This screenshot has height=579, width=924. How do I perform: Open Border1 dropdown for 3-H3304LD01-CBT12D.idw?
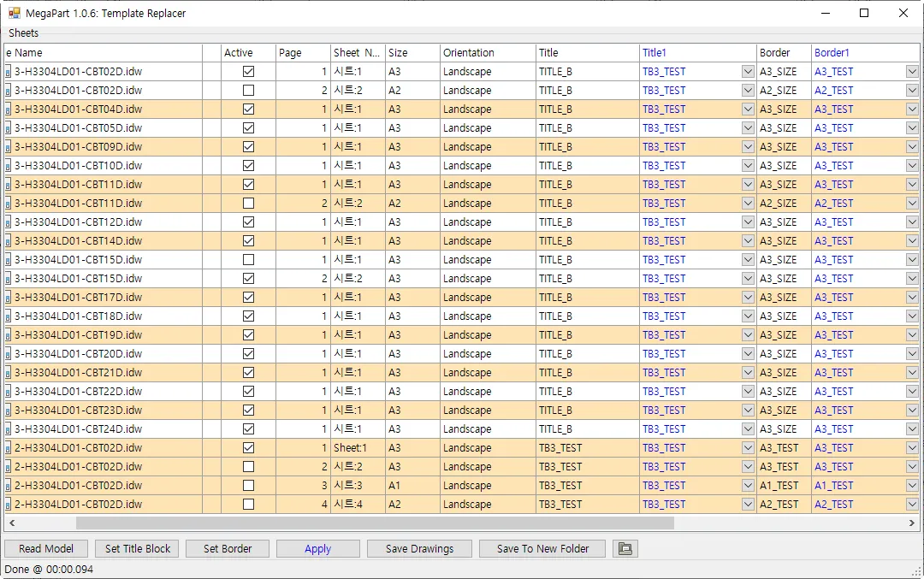(912, 222)
